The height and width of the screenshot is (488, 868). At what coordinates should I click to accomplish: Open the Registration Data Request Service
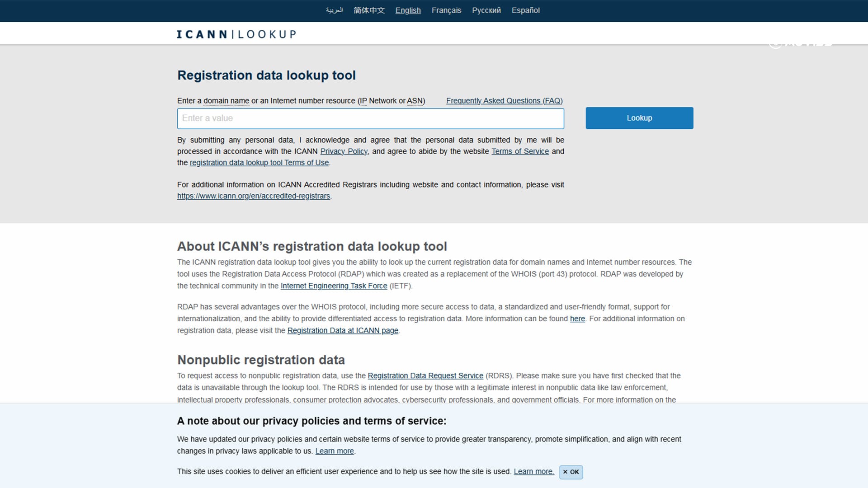pyautogui.click(x=425, y=375)
